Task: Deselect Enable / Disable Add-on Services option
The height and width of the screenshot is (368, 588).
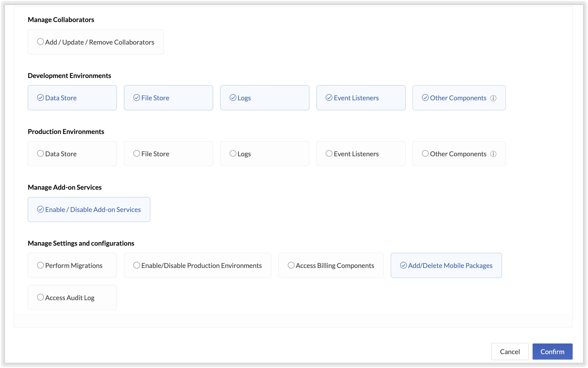Action: [x=40, y=210]
